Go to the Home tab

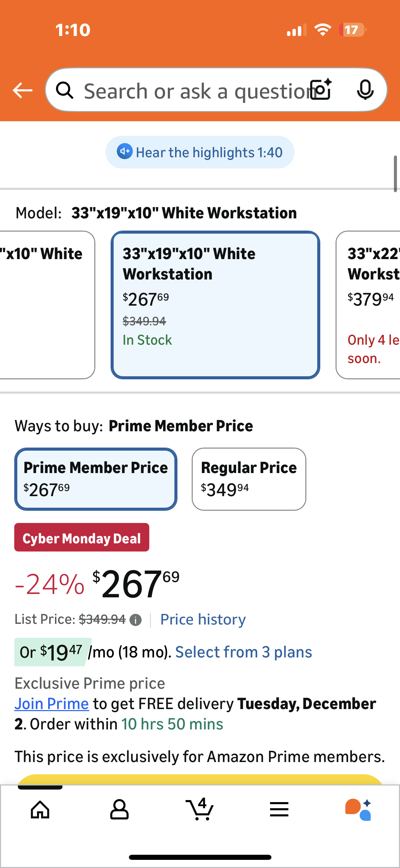pos(40,810)
